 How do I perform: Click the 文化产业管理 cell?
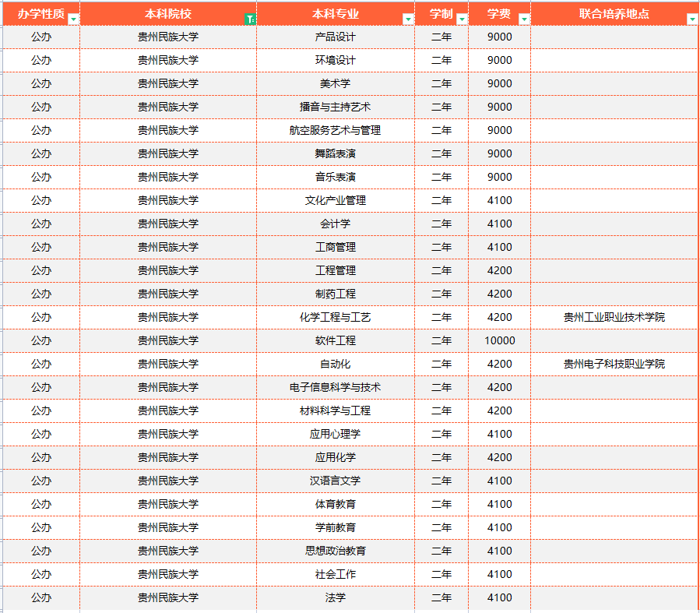click(336, 200)
